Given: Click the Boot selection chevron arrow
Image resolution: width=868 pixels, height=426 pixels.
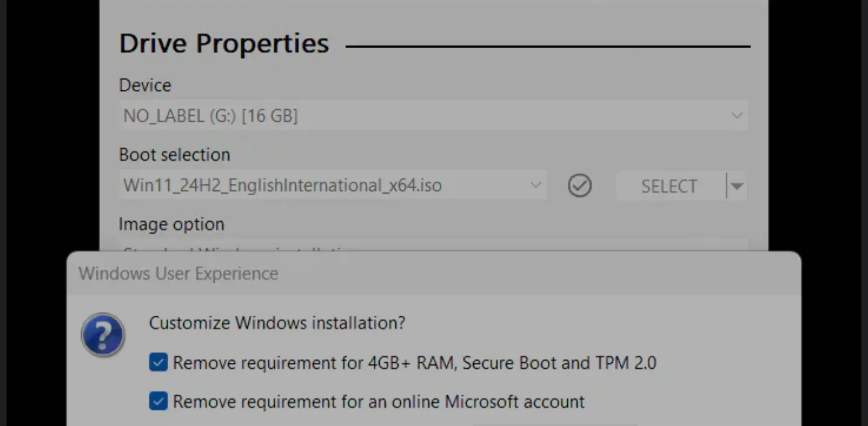Looking at the screenshot, I should tap(535, 185).
